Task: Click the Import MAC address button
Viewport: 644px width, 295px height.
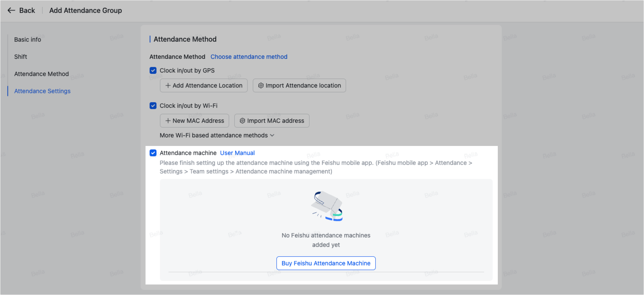Action: [x=272, y=121]
